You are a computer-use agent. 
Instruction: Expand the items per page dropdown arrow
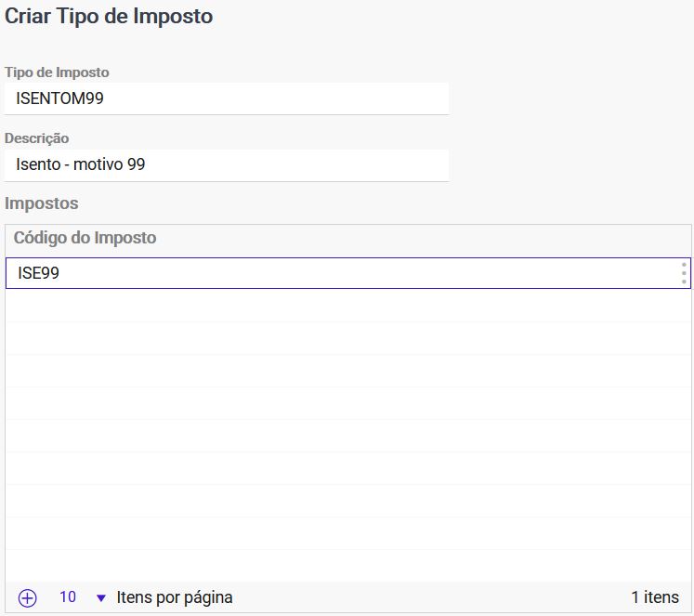pyautogui.click(x=101, y=598)
